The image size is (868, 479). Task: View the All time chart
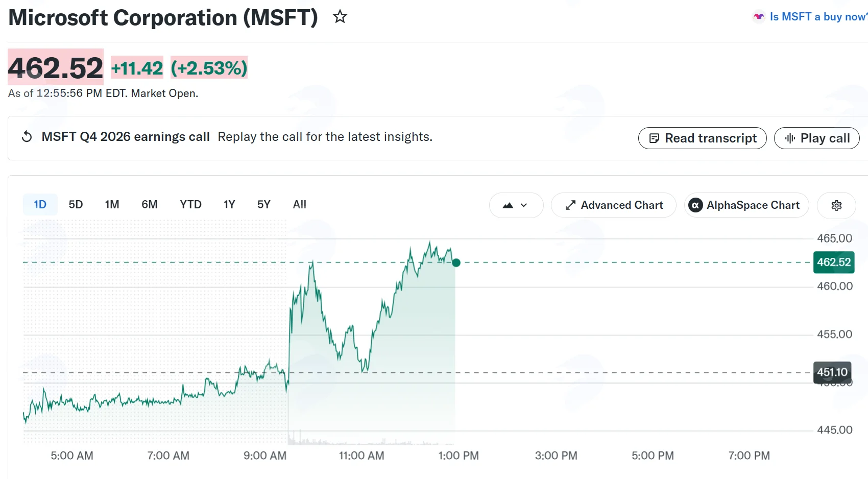300,205
